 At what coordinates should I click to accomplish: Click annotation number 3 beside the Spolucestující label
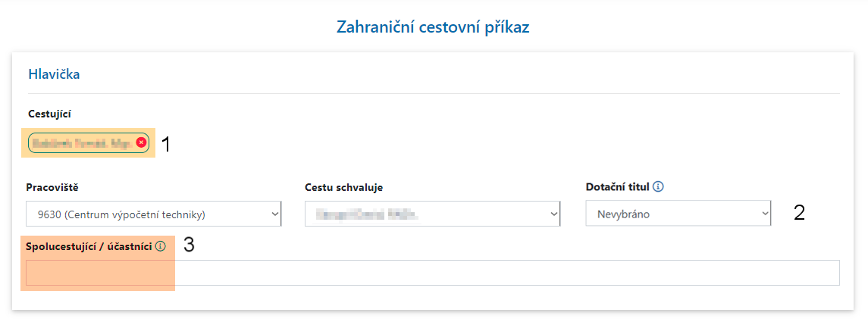coord(190,246)
